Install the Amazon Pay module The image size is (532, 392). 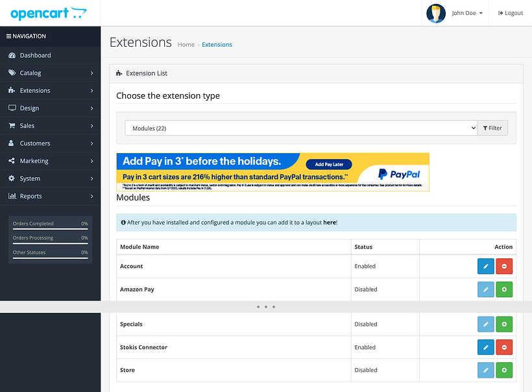504,289
